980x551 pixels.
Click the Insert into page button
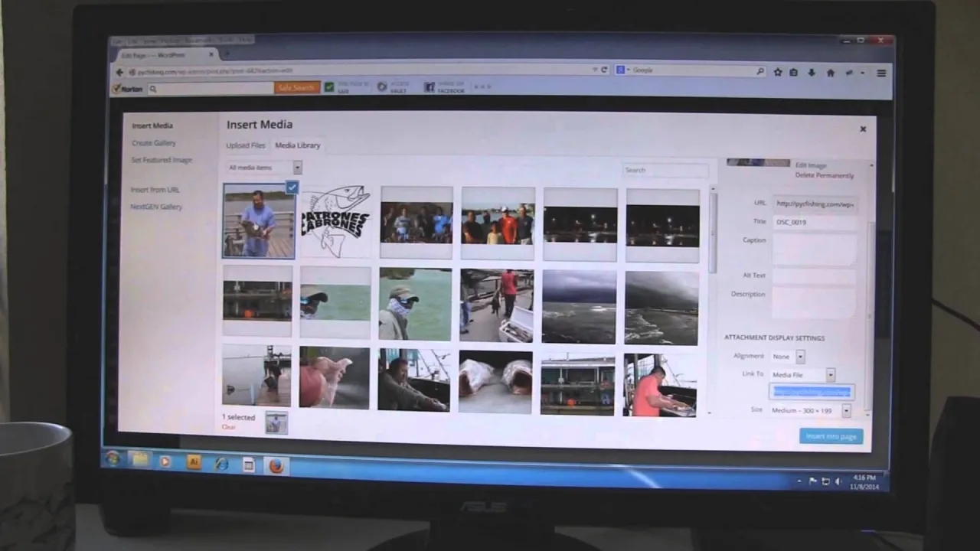tap(831, 436)
